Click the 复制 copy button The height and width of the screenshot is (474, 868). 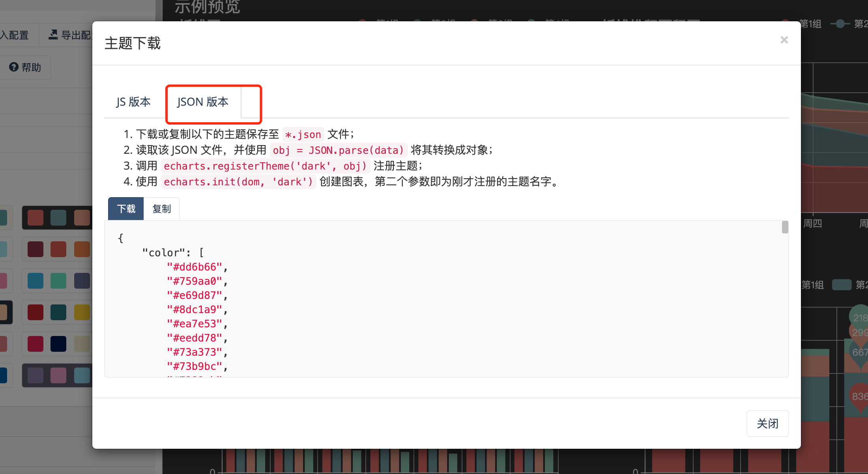pyautogui.click(x=161, y=209)
